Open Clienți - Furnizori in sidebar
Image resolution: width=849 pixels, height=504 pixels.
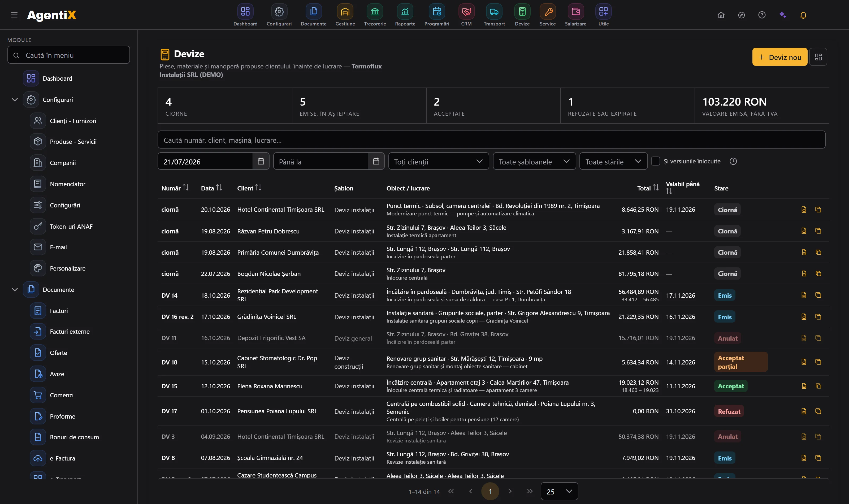(73, 121)
